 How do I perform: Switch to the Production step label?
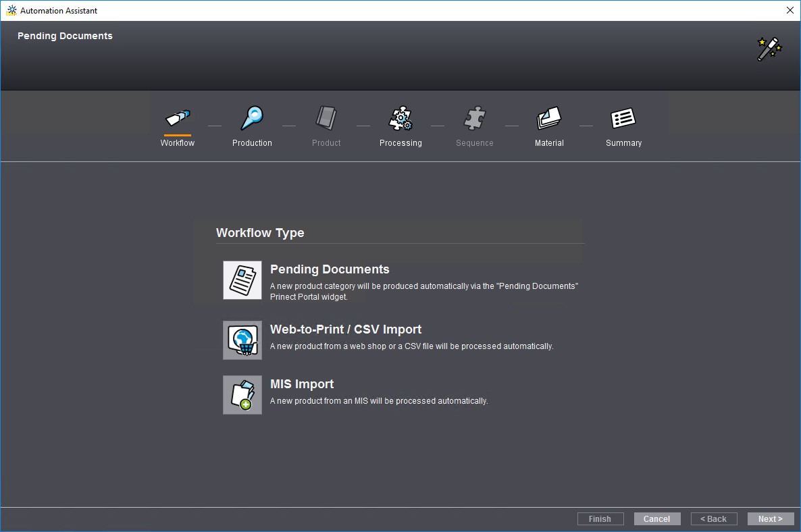tap(252, 143)
